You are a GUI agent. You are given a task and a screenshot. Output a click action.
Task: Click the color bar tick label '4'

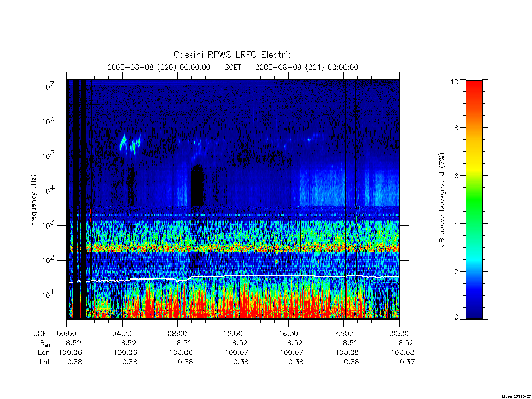tap(456, 223)
